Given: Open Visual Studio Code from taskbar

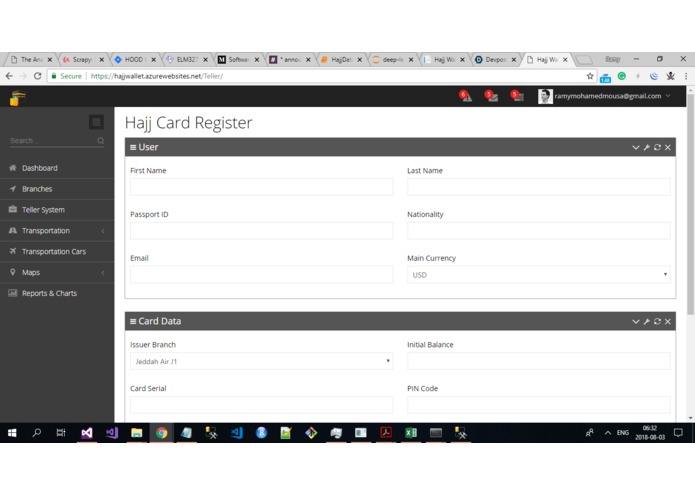Looking at the screenshot, I should 237,433.
